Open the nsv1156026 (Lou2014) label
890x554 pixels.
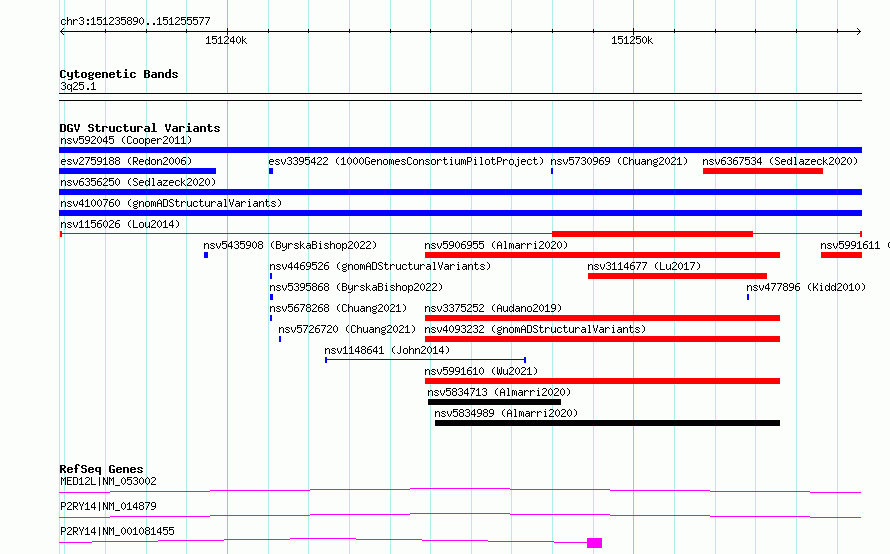click(x=120, y=224)
